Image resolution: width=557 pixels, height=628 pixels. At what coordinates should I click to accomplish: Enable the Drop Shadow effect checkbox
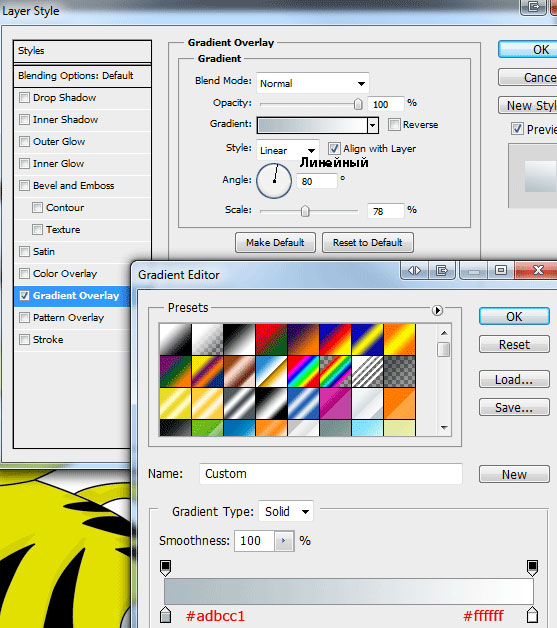(x=24, y=97)
